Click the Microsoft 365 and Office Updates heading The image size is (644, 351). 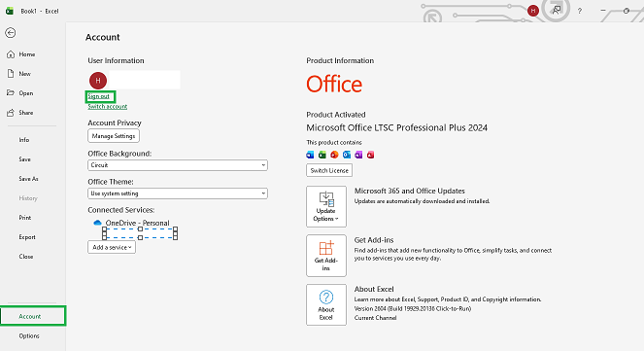[410, 191]
